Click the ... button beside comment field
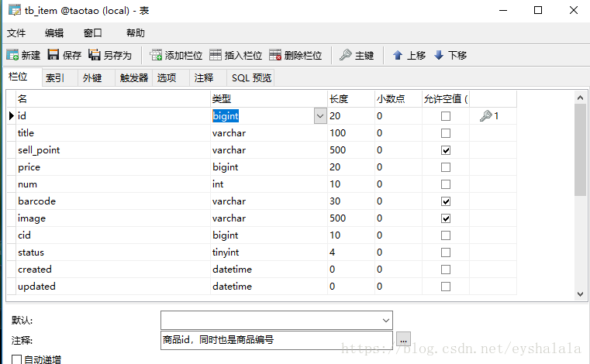 click(403, 340)
